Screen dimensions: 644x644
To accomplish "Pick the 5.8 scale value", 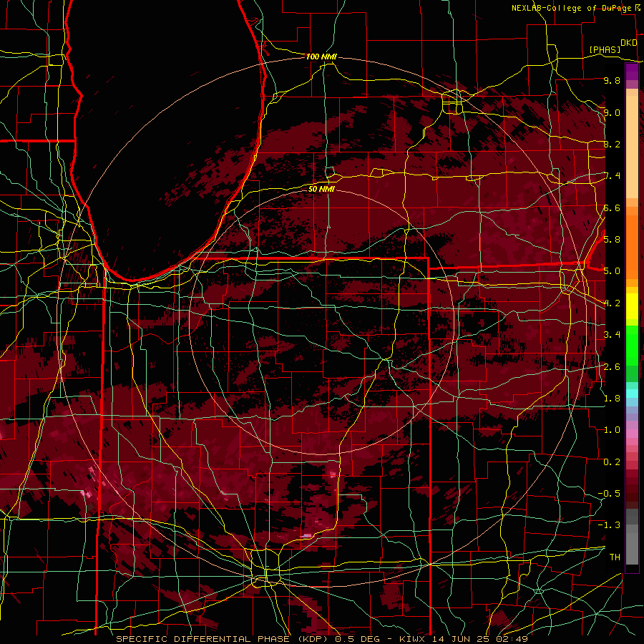I will (x=612, y=239).
